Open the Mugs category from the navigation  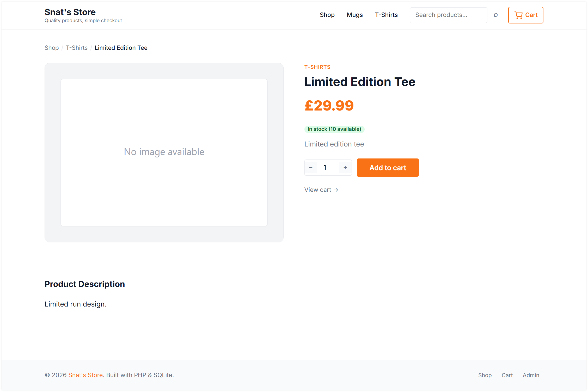(x=354, y=15)
